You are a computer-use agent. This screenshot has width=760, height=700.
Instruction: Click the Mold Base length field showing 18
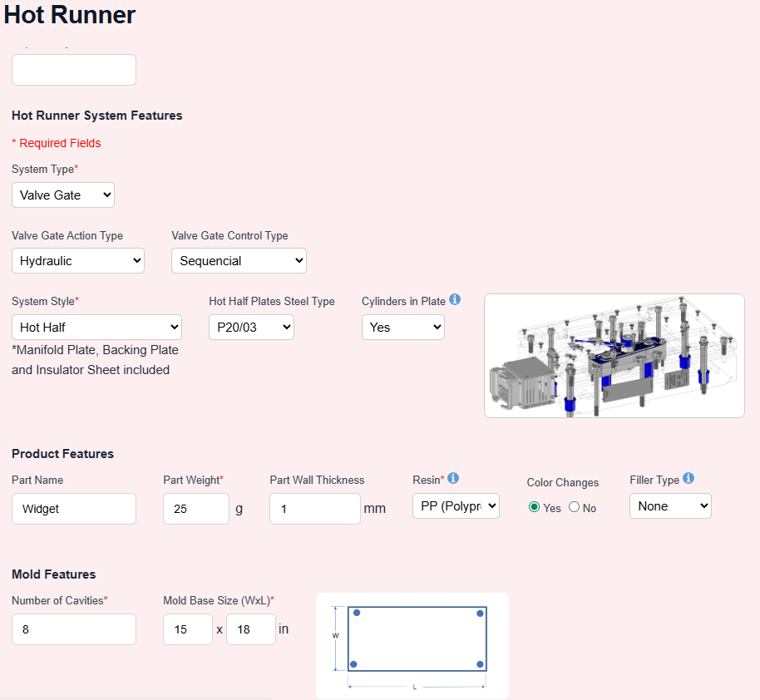click(251, 629)
